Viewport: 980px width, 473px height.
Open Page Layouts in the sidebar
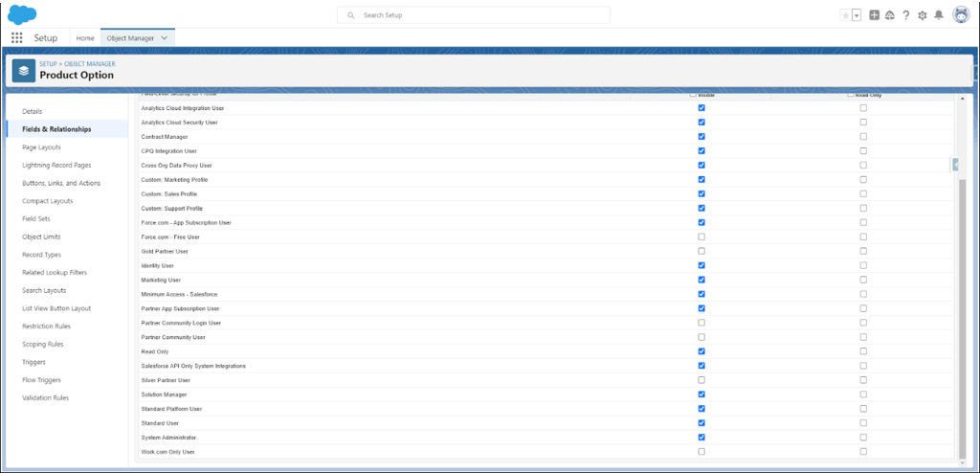click(41, 147)
